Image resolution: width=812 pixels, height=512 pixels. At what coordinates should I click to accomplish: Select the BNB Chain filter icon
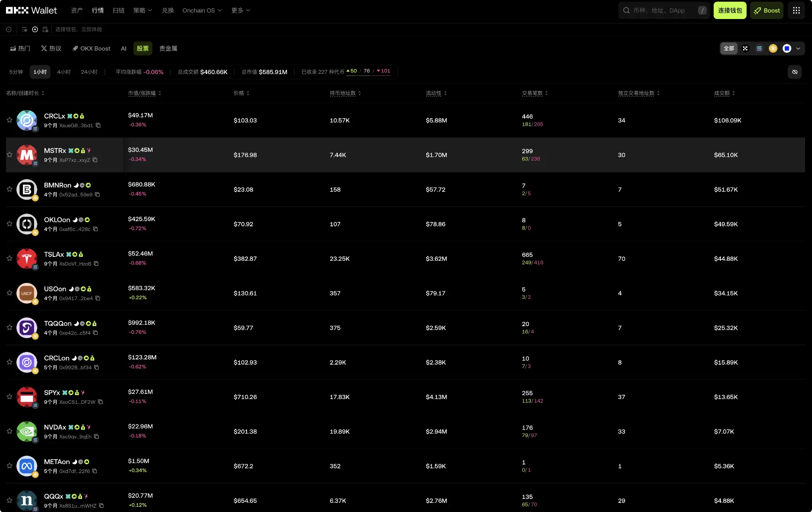coord(773,48)
